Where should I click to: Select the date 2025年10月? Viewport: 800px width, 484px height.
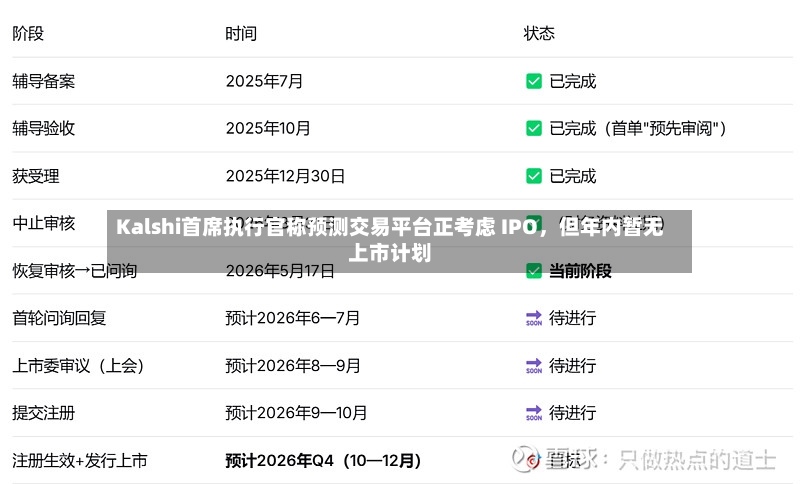pos(268,129)
